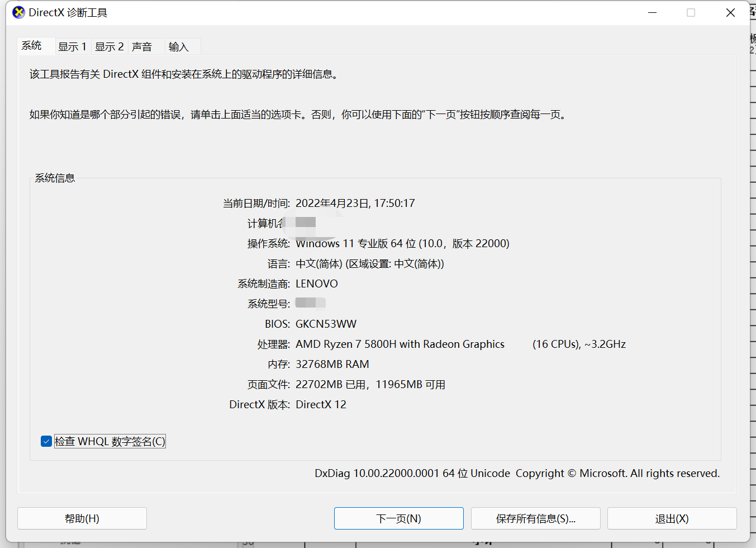Click the 当前日期/时间 label
The width and height of the screenshot is (756, 548).
point(256,203)
